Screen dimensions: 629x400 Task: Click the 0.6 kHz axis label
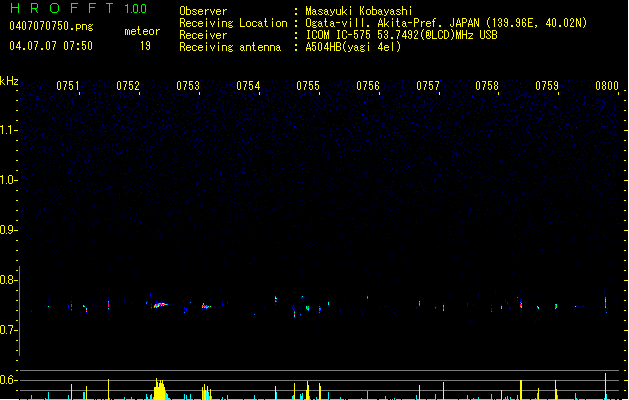click(x=8, y=380)
